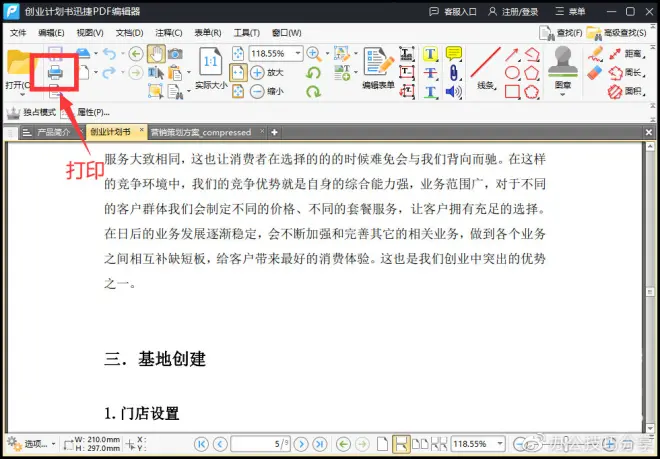Click the printer icon to print
Image resolution: width=660 pixels, height=459 pixels.
point(55,72)
